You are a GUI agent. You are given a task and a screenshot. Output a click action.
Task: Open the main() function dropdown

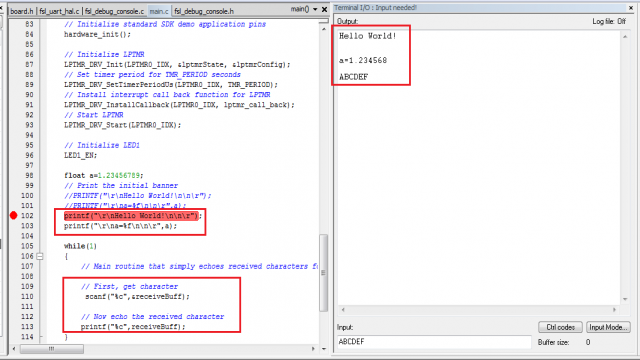[x=315, y=9]
